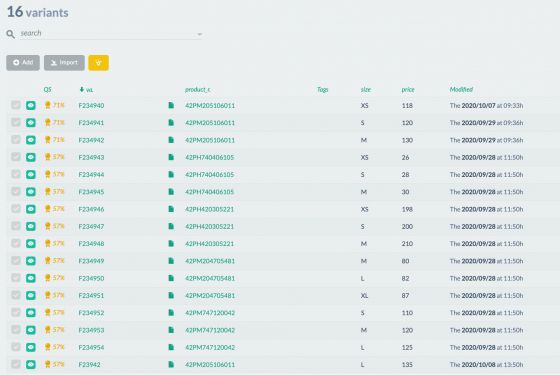Click the 57% quality badge for F234946
The width and height of the screenshot is (560, 375).
[x=54, y=209]
